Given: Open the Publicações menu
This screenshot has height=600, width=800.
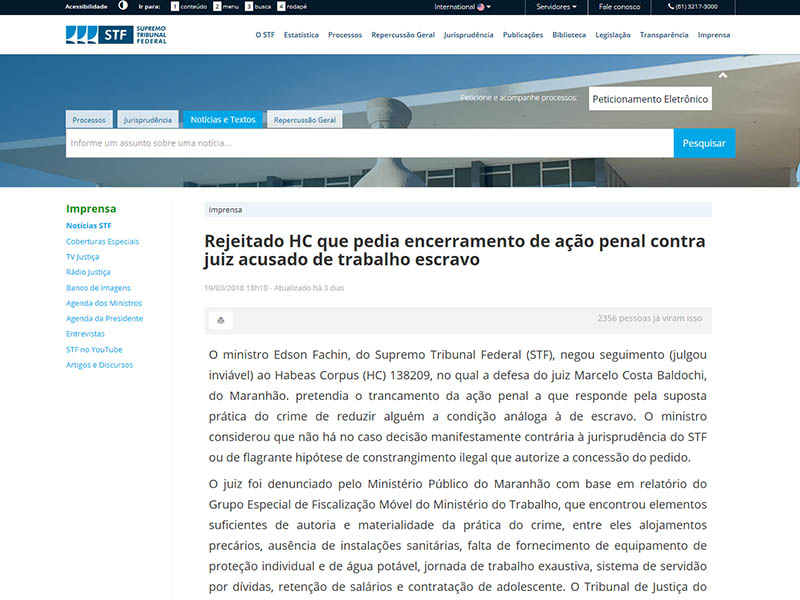Looking at the screenshot, I should [523, 35].
